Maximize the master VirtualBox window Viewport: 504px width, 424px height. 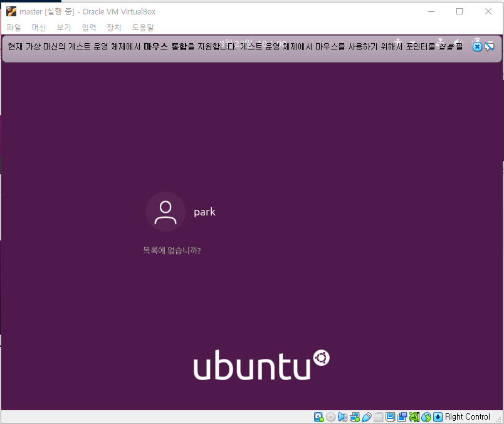[459, 11]
